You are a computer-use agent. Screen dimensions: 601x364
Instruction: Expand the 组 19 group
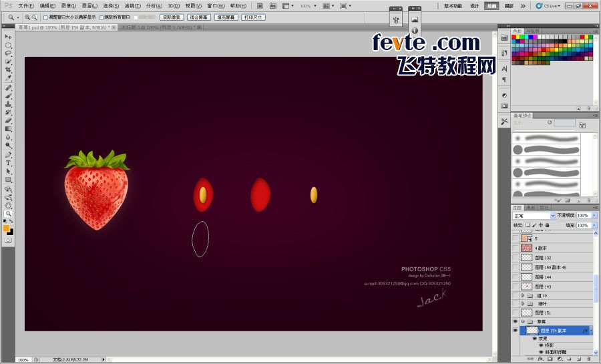click(522, 296)
